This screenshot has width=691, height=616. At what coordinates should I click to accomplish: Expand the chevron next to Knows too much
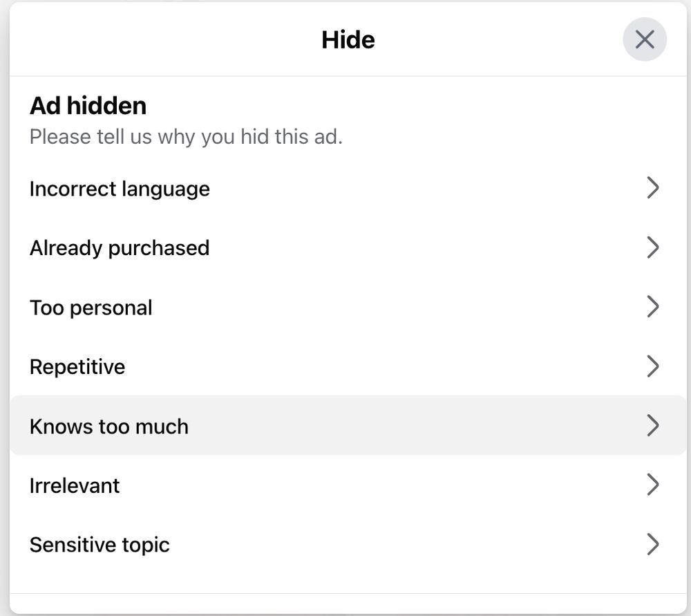click(653, 426)
